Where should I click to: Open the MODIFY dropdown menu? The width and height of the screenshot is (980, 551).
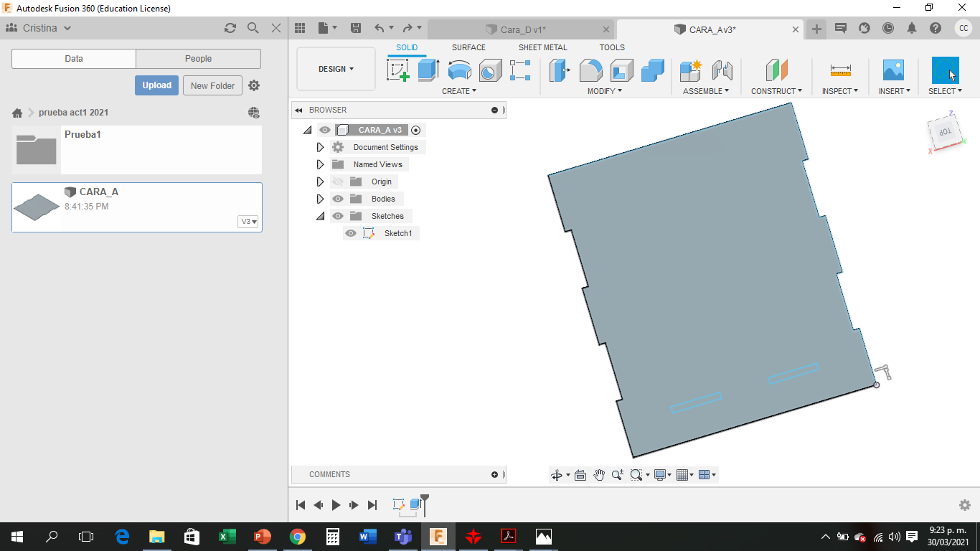[x=605, y=91]
